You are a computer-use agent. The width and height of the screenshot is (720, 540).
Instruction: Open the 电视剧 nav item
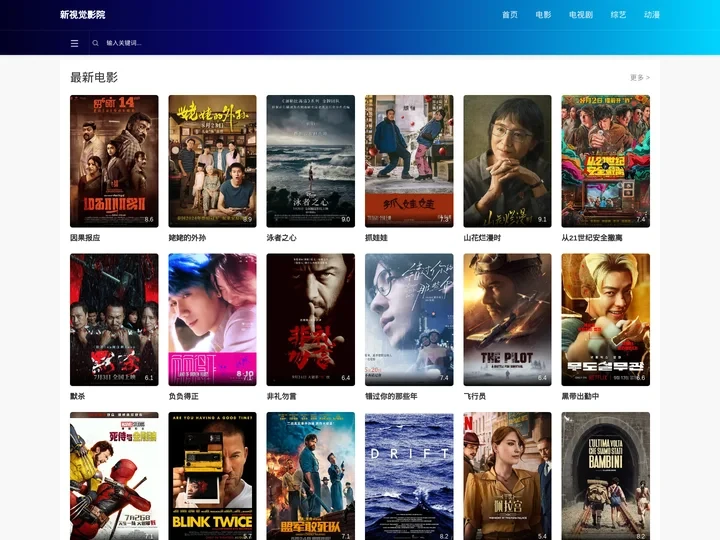click(581, 15)
